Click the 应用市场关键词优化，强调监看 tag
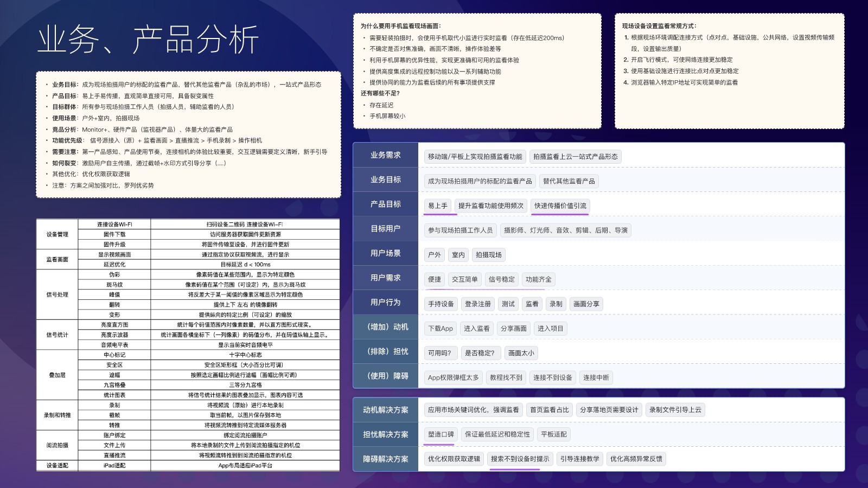The width and height of the screenshot is (868, 488). [x=474, y=410]
